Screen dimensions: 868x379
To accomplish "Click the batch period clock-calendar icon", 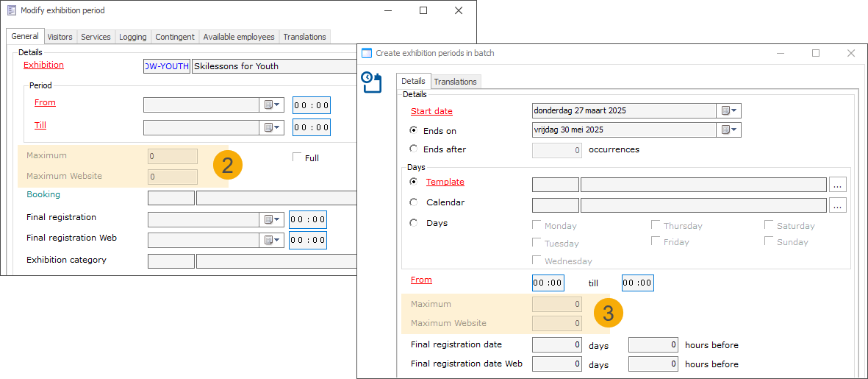I will 373,82.
